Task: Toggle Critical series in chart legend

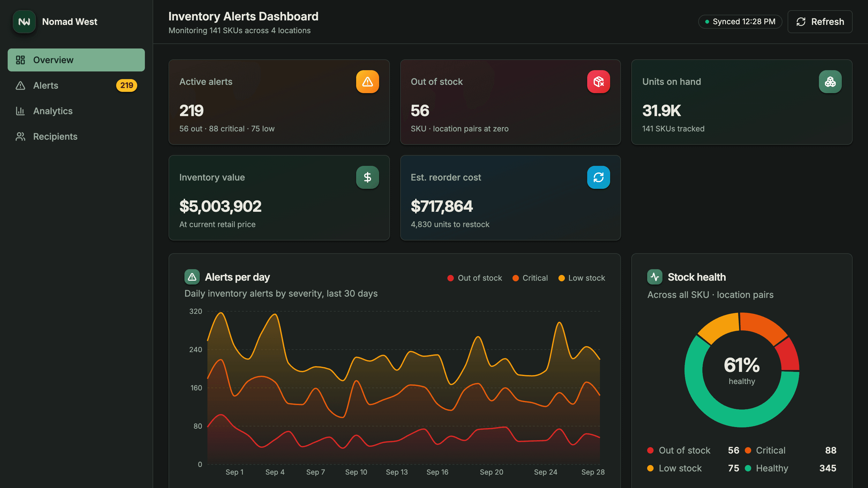Action: tap(530, 278)
